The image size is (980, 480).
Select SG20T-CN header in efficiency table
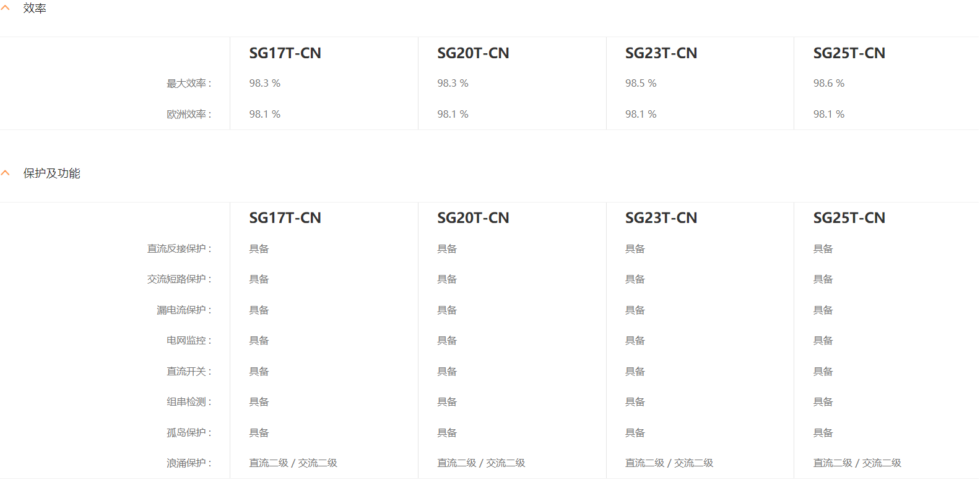473,53
